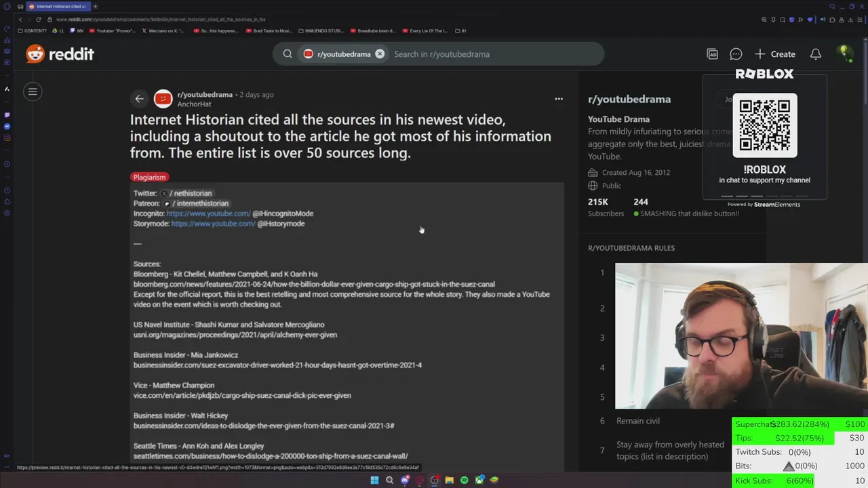Viewport: 868px width, 488px height.
Task: Open Windows taskbar search
Action: pos(389,480)
